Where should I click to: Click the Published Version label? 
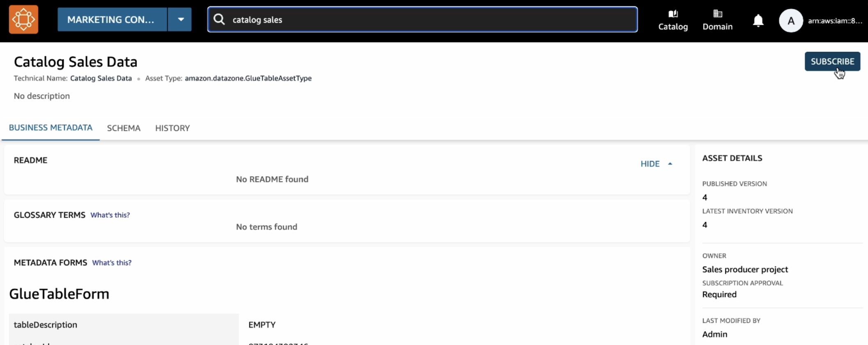pyautogui.click(x=735, y=184)
